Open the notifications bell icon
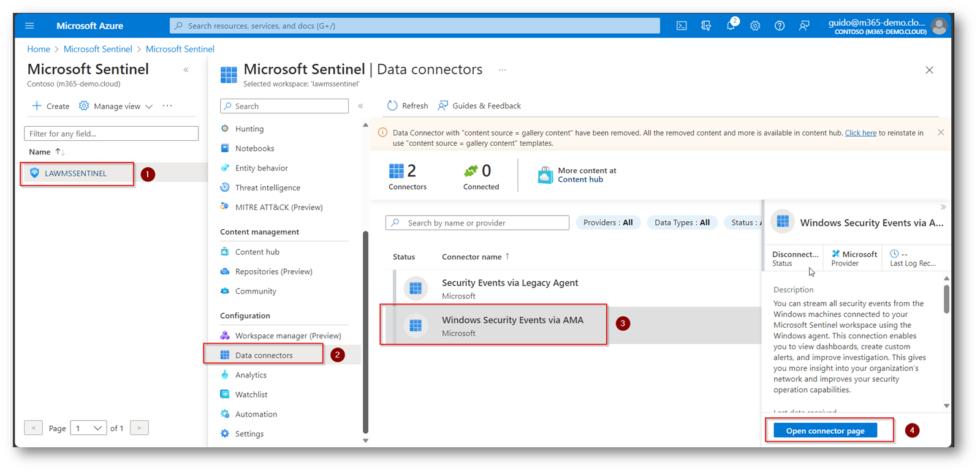980x473 pixels. 731,26
